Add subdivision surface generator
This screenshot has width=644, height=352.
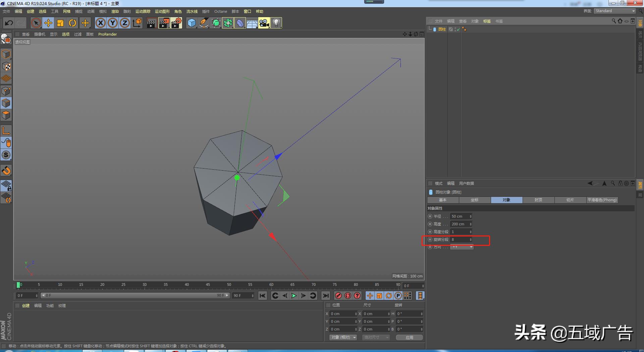[216, 23]
